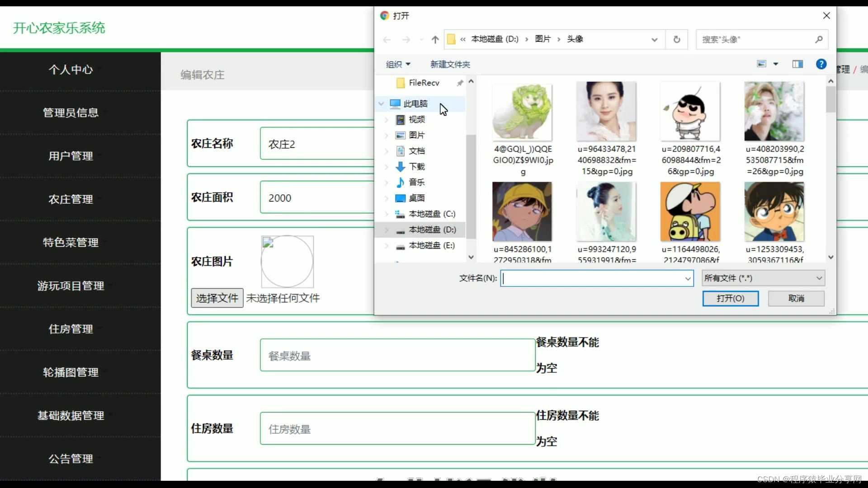Open the file type filter dropdown
The width and height of the screenshot is (868, 488).
coord(763,278)
